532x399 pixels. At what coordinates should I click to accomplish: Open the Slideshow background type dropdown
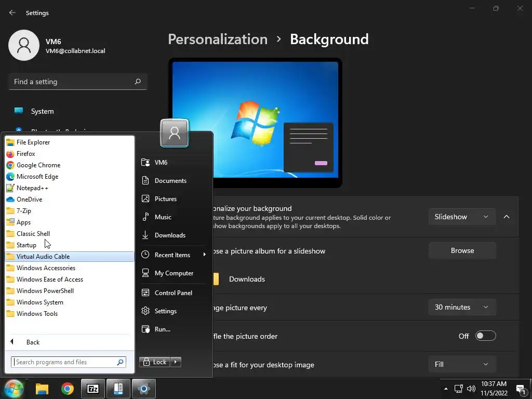[462, 217]
